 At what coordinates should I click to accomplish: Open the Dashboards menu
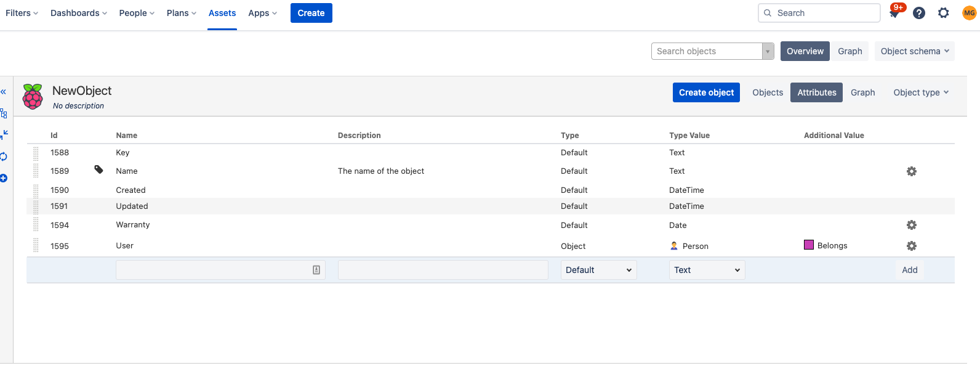pyautogui.click(x=79, y=13)
